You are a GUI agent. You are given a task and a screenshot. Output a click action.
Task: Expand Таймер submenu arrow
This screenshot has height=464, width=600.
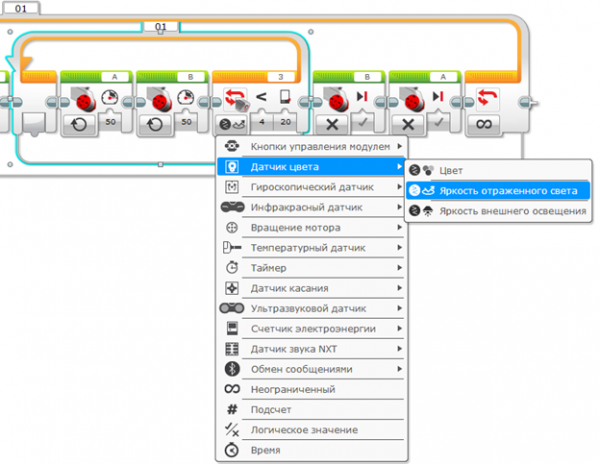click(399, 268)
